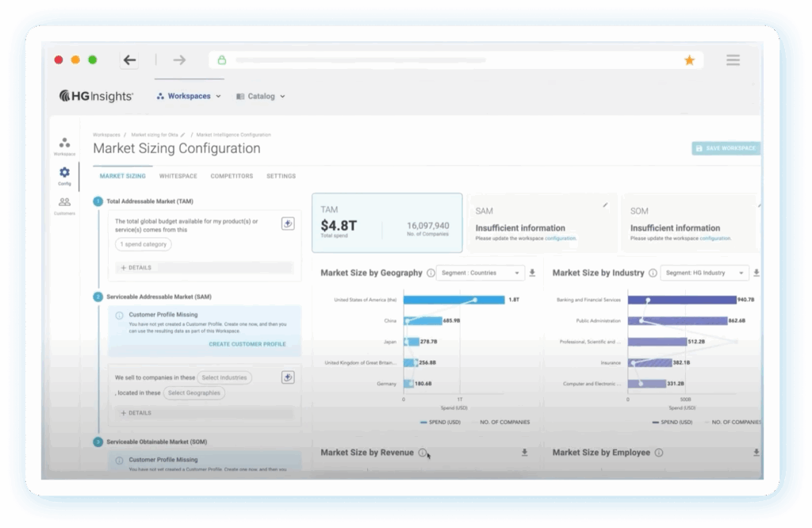The image size is (812, 528).
Task: Open the Segment: HG Industry dropdown
Action: click(704, 273)
